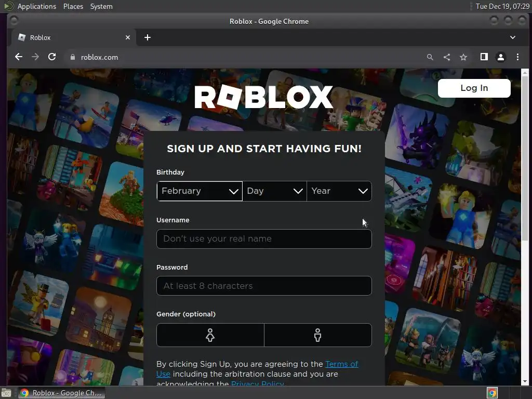Click the browser forward arrow
532x399 pixels.
click(35, 57)
